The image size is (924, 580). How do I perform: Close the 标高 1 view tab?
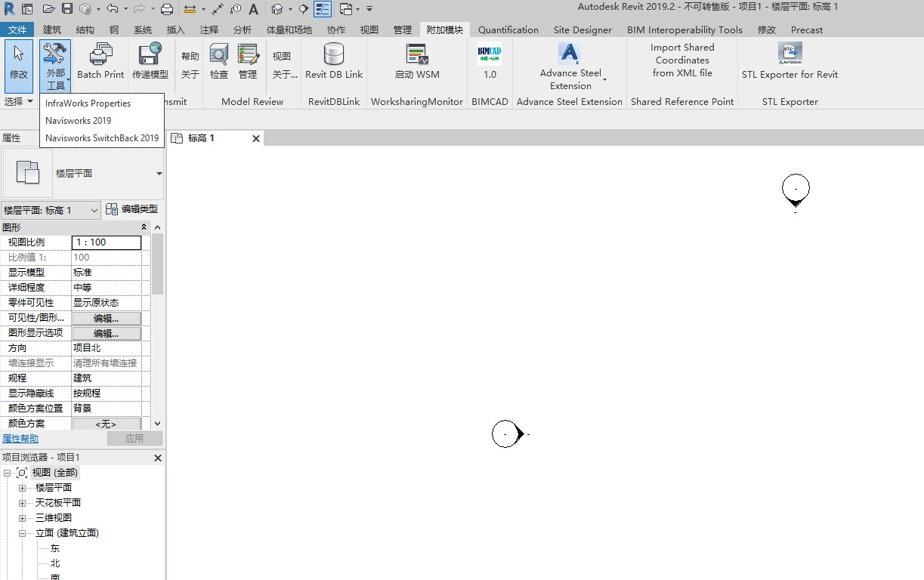click(x=256, y=138)
